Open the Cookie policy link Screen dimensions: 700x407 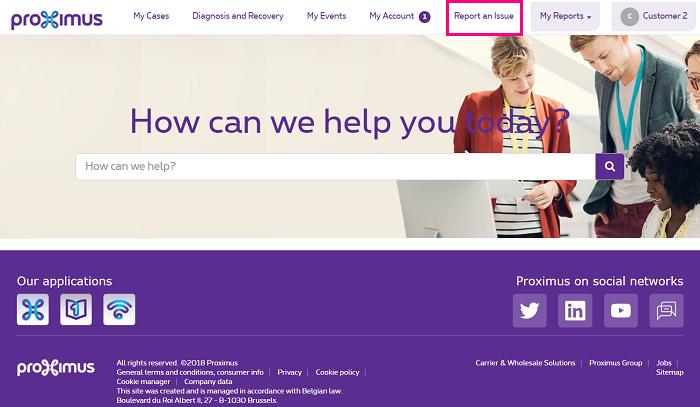point(337,372)
